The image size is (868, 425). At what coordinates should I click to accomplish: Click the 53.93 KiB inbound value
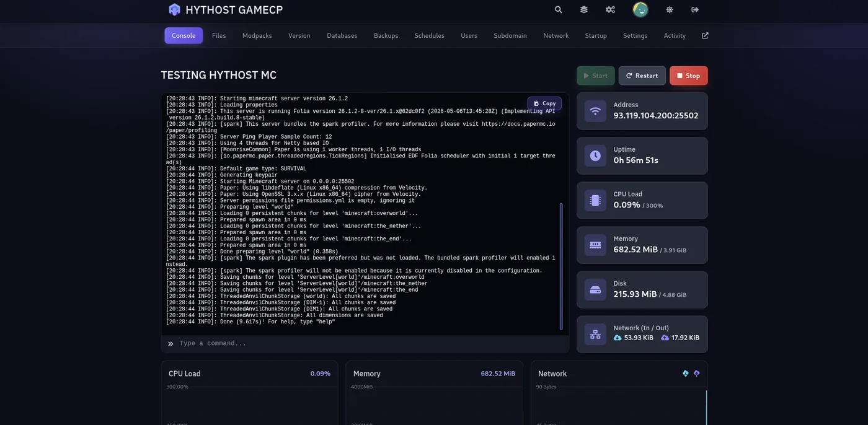639,338
